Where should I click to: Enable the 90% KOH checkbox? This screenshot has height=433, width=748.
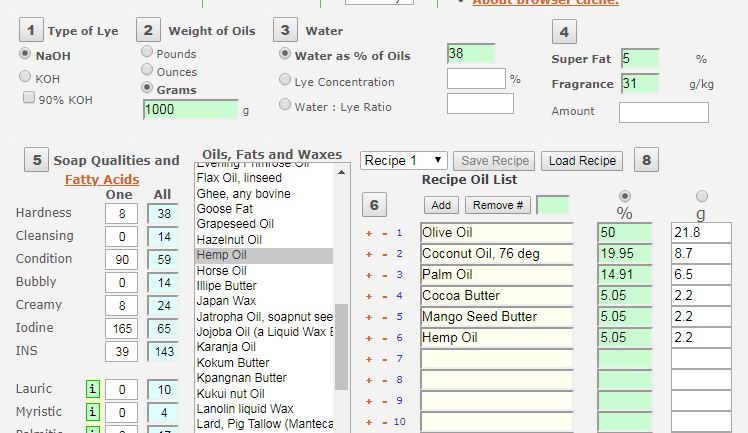click(29, 98)
